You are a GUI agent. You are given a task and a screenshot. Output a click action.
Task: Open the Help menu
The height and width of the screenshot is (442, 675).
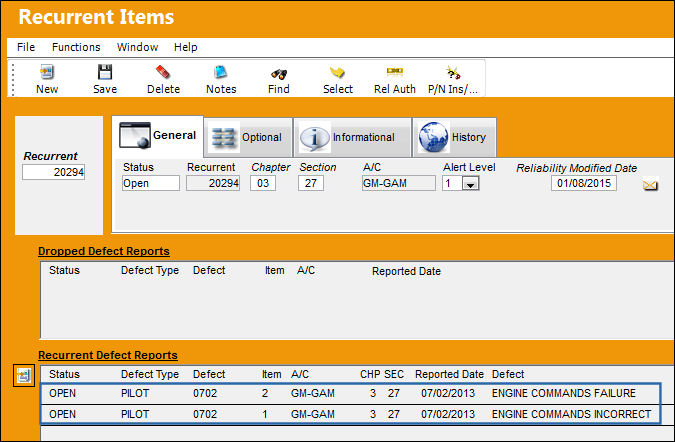click(x=186, y=47)
